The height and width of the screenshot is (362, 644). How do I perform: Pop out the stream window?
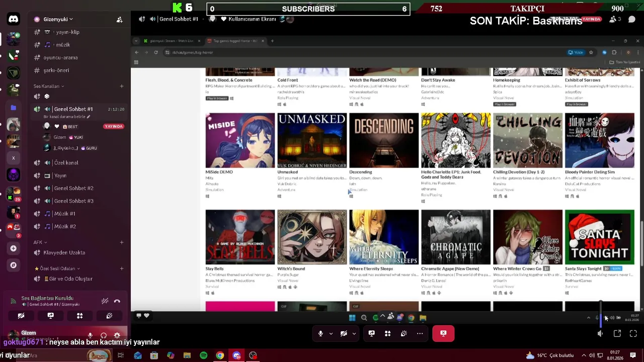click(617, 333)
